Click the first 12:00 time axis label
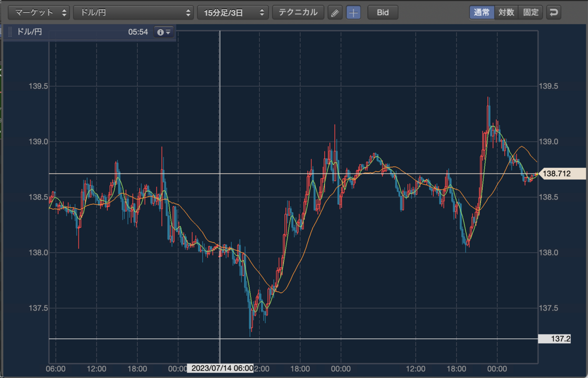Image resolution: width=588 pixels, height=378 pixels. point(97,368)
